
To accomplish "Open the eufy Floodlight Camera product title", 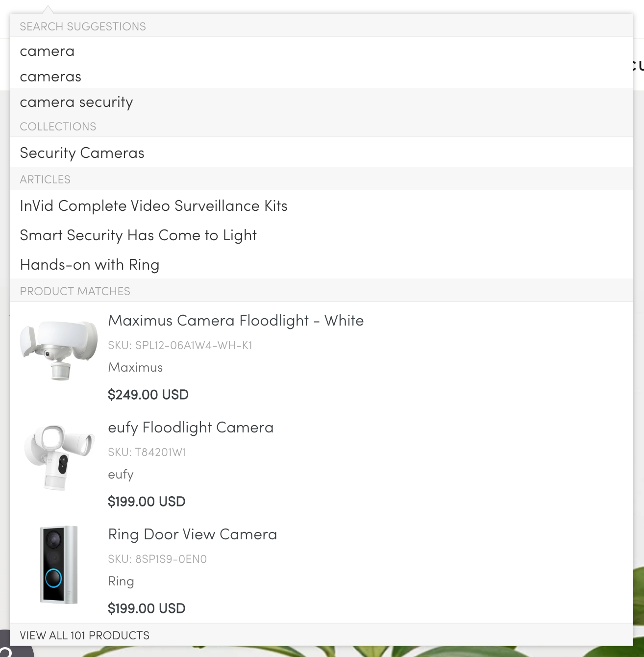I will [191, 428].
